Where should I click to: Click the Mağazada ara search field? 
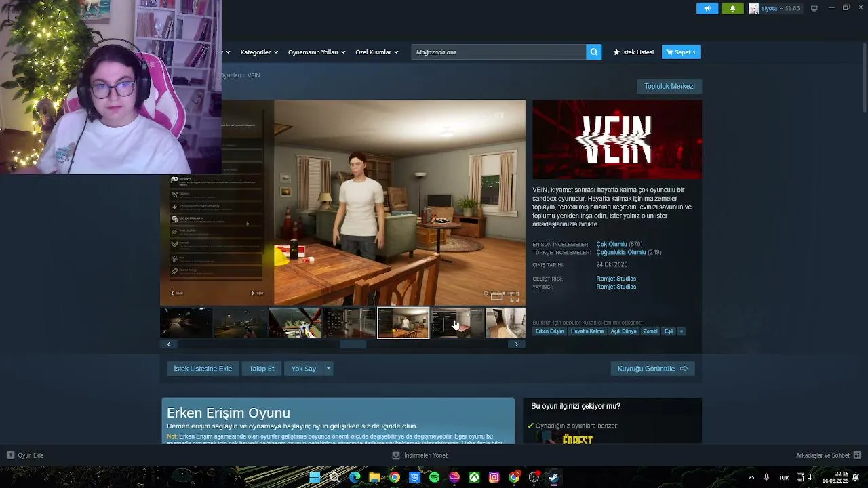click(x=498, y=52)
